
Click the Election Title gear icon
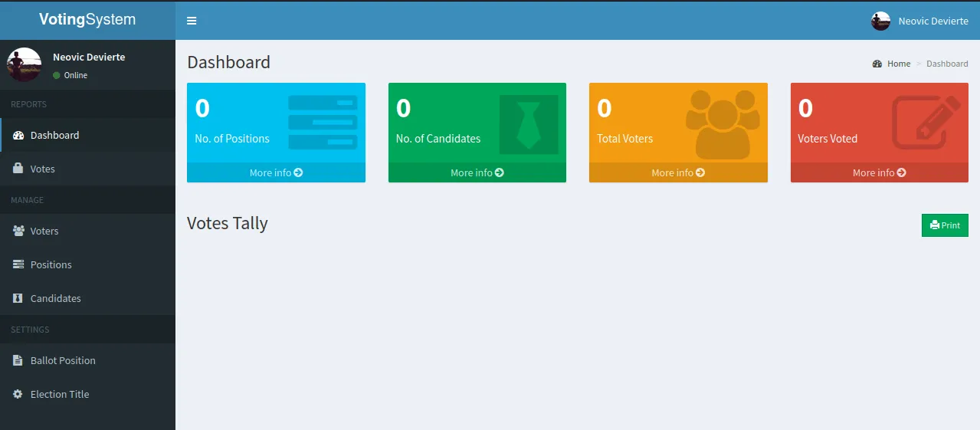pos(18,394)
